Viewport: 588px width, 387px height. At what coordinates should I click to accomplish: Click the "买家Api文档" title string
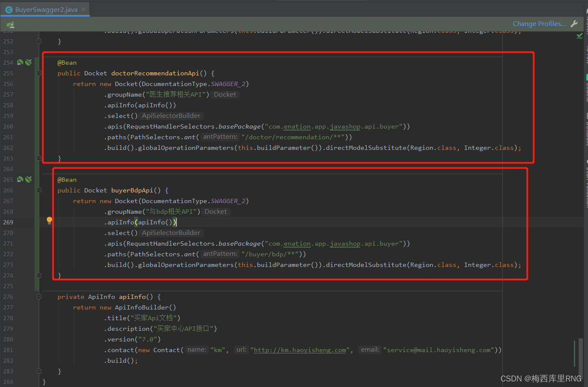153,318
